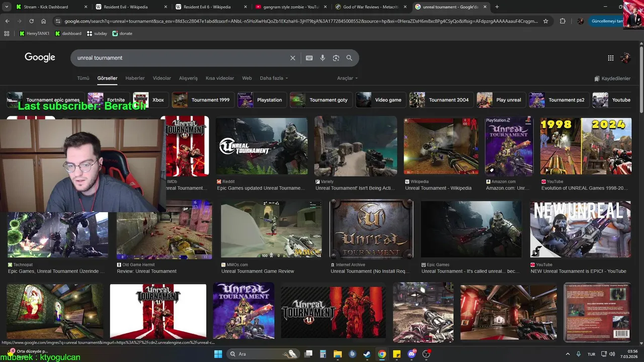Show hidden system tray icons
This screenshot has width=644, height=362.
point(568,354)
